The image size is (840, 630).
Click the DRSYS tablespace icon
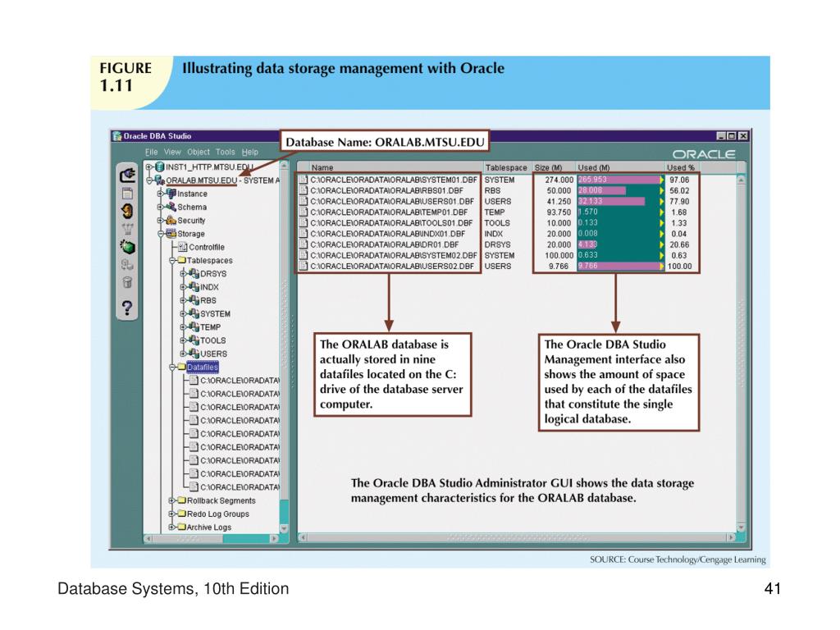194,274
